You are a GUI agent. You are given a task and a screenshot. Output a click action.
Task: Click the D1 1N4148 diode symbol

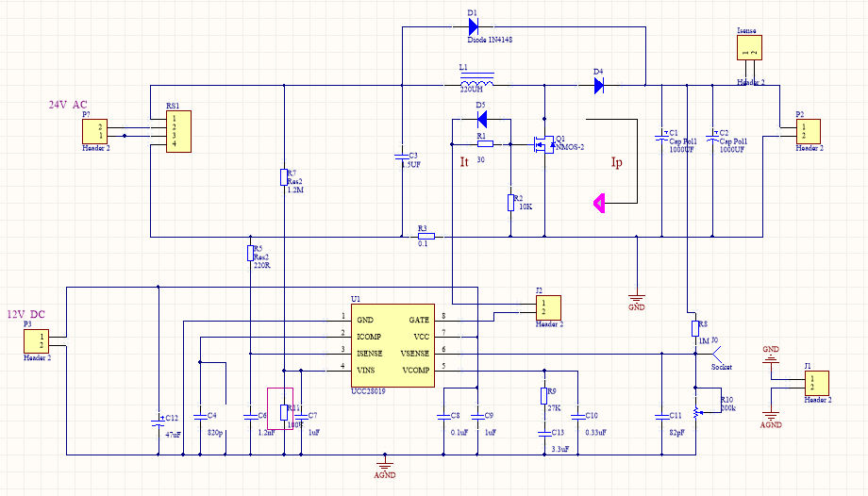pos(474,26)
